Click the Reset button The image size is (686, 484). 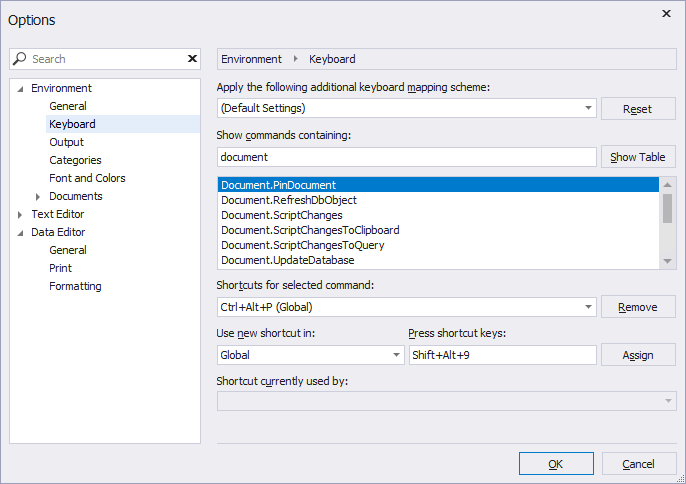click(637, 109)
